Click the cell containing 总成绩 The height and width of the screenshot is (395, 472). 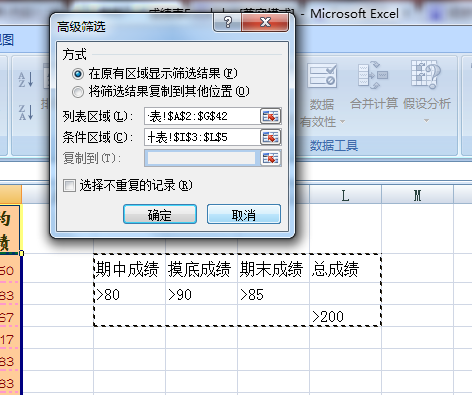[345, 268]
